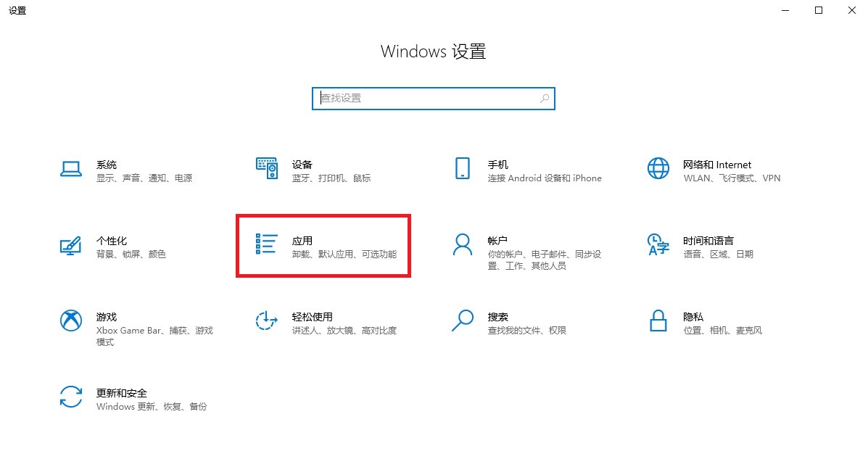Open the 手机 phone icon

tap(462, 168)
